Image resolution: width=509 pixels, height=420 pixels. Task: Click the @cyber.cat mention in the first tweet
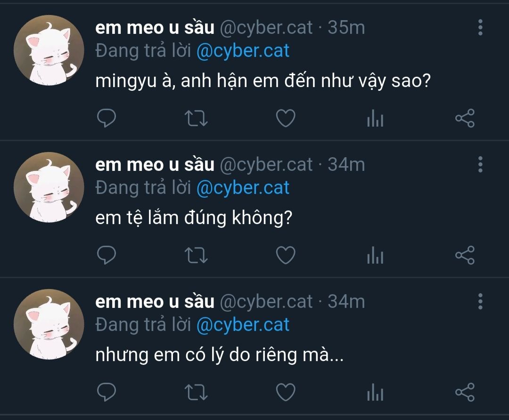[x=242, y=51]
